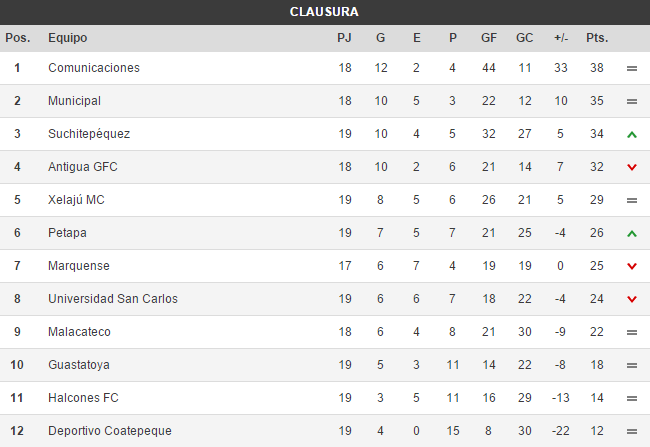Click the unchanged icon in Deportivo Coatepeque row

coord(631,431)
